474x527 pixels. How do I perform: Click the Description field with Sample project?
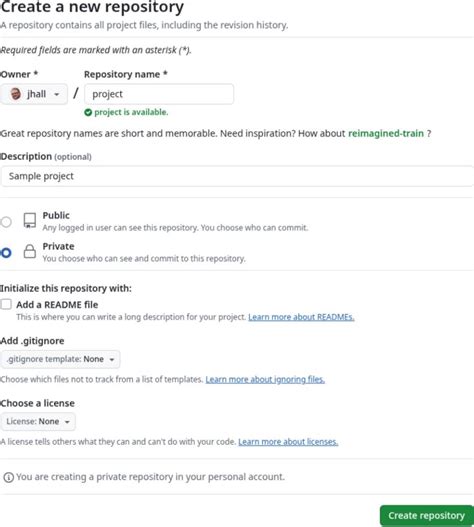pyautogui.click(x=237, y=176)
